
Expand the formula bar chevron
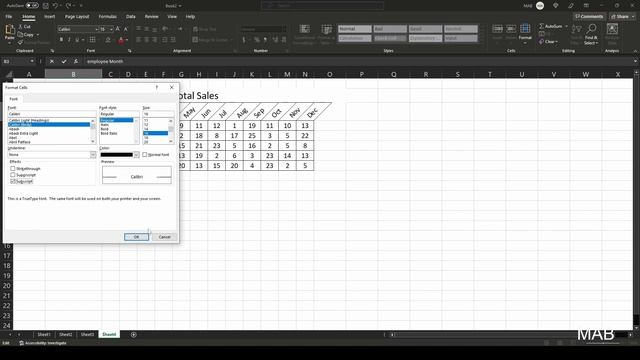[635, 61]
